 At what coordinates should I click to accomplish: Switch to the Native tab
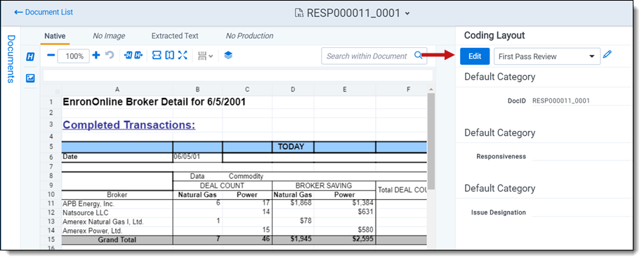tap(55, 36)
